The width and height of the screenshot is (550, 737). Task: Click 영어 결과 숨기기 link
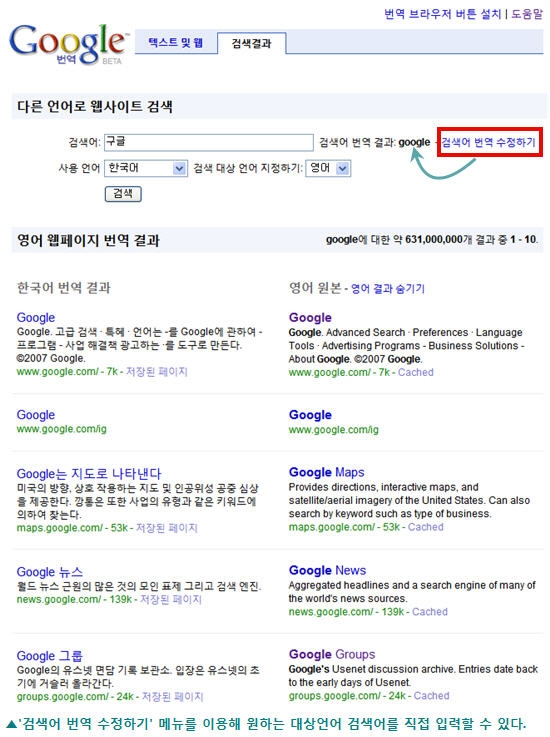click(x=388, y=289)
